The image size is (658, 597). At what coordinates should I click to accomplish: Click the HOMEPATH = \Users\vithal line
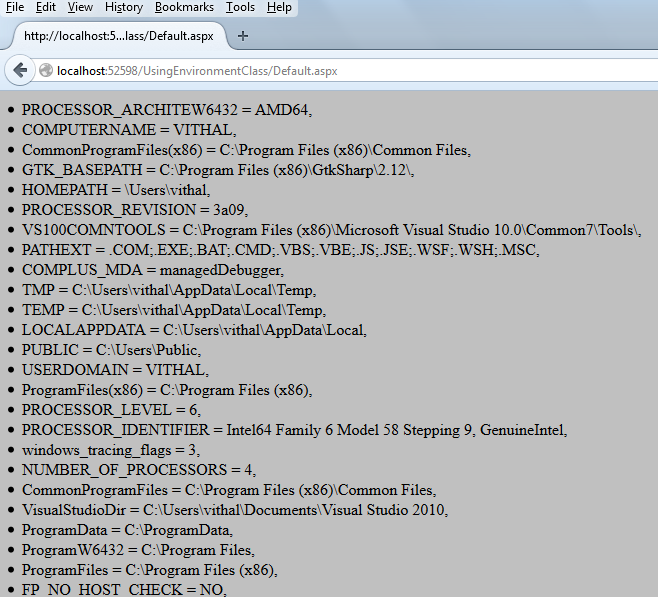tap(116, 190)
